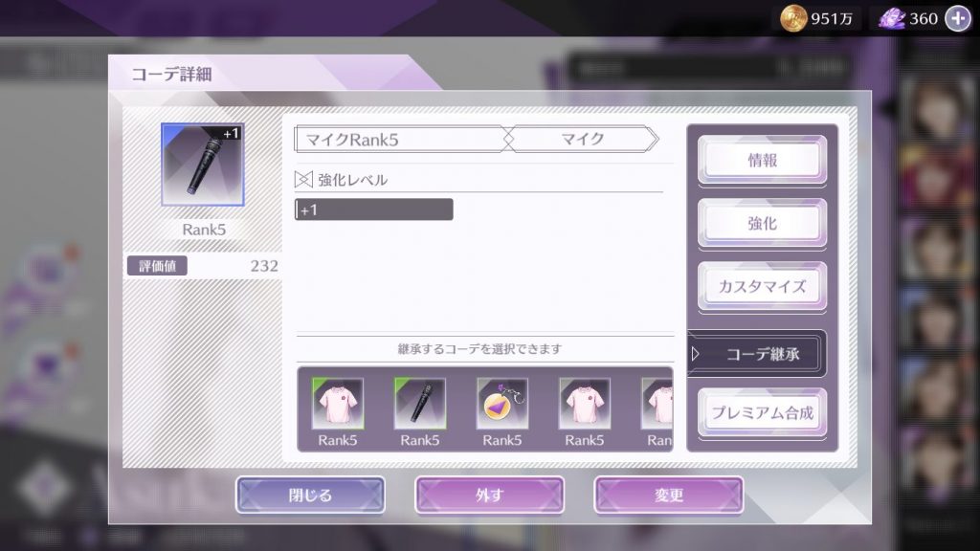The image size is (980, 551).
Task: Open the カスタマイズ customize tab
Action: coord(762,287)
